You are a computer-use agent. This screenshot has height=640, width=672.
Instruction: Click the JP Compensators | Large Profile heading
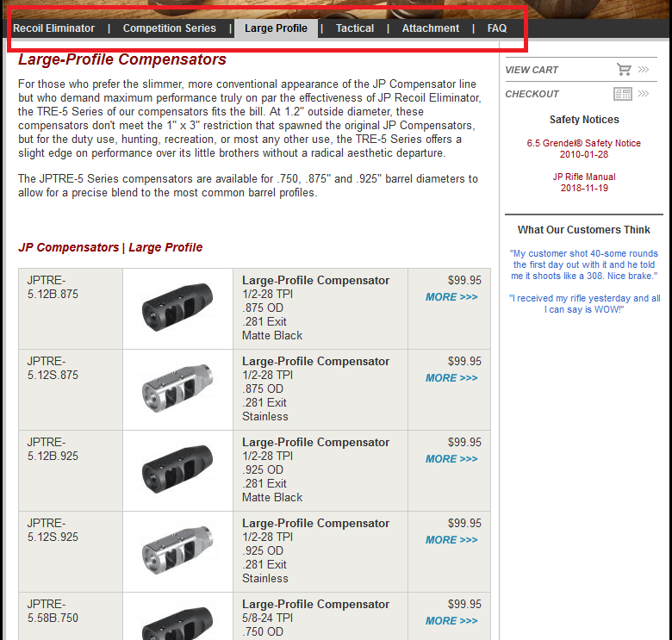pos(110,247)
